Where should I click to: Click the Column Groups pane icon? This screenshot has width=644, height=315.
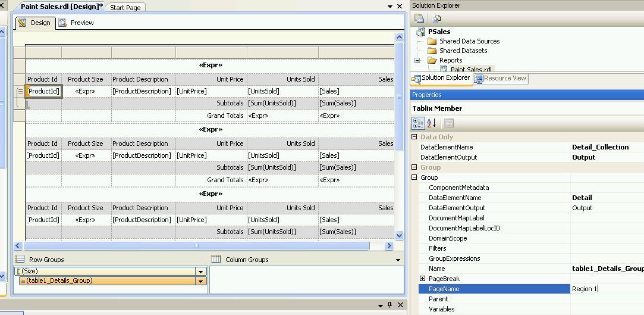215,260
